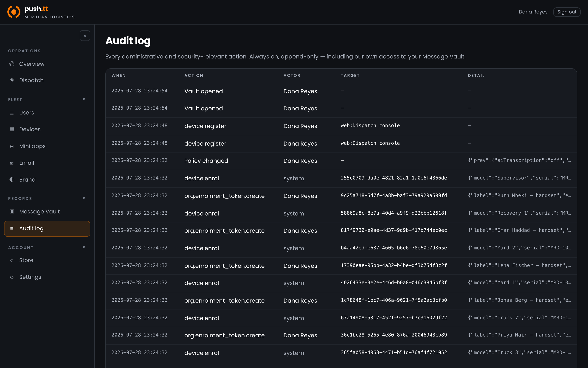Screen dimensions: 588x368
Task: Open Mini apps section
Action: [47, 146]
